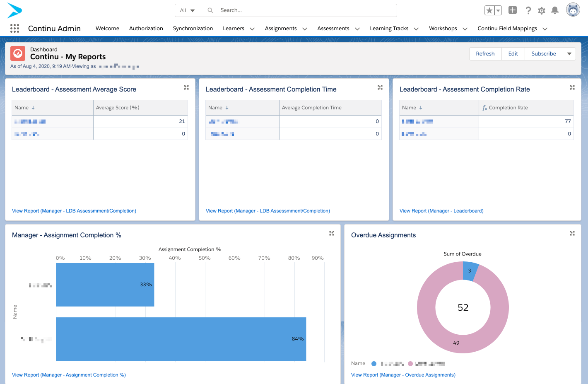Expand the Overdue Assignments widget to fullscreen
The width and height of the screenshot is (588, 384).
572,233
